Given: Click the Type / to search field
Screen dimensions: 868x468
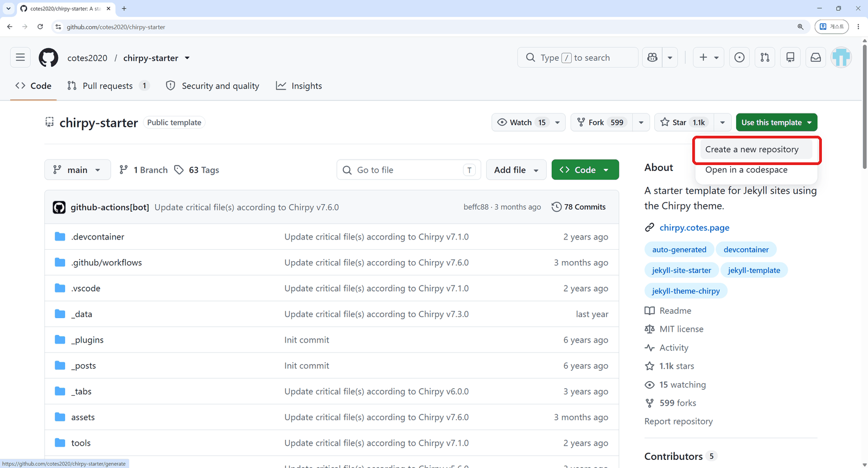Looking at the screenshot, I should click(577, 58).
